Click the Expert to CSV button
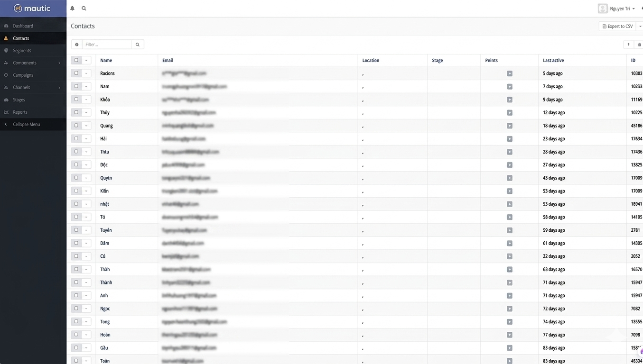Viewport: 643px width, 364px height. (x=617, y=26)
